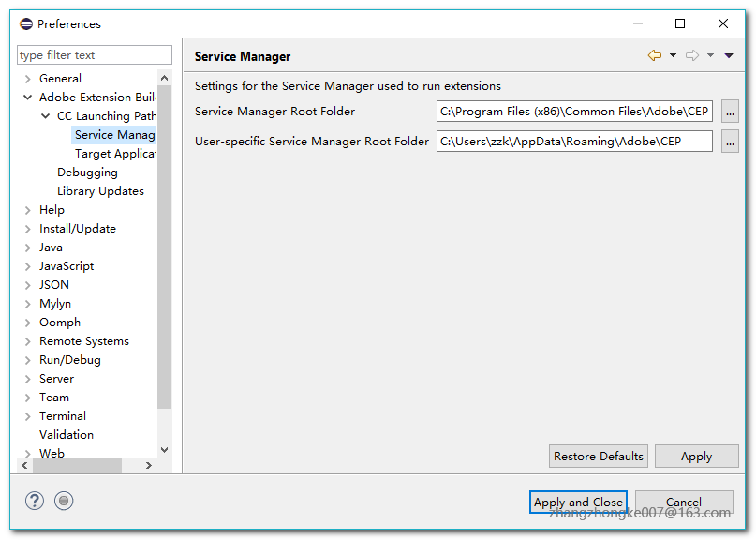Browse for User-specific Service Manager Root Folder
Screen dimensions: 756x540
click(x=730, y=142)
